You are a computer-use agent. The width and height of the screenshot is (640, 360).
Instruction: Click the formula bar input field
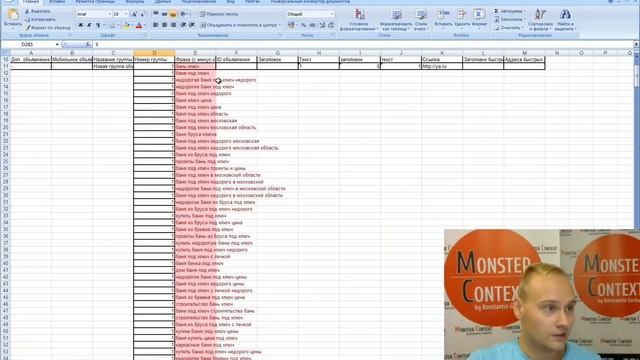(x=363, y=44)
